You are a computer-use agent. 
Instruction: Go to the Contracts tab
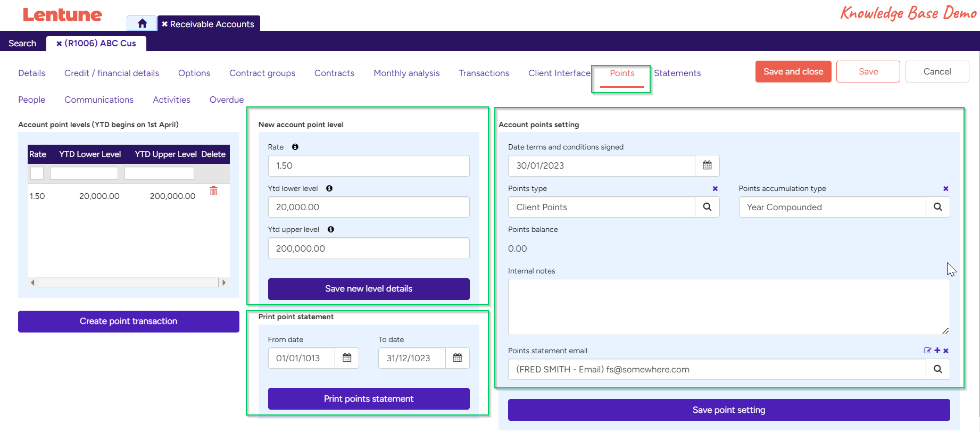[x=334, y=73]
